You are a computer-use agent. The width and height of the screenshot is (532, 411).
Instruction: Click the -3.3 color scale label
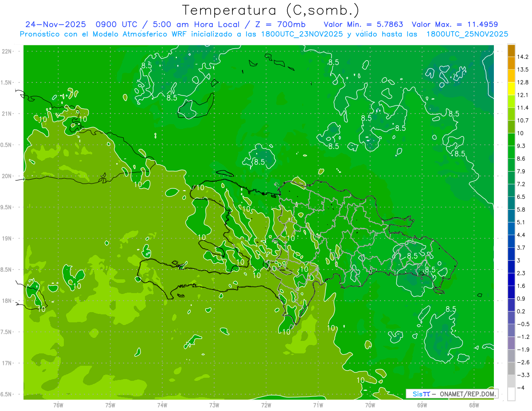tap(523, 375)
